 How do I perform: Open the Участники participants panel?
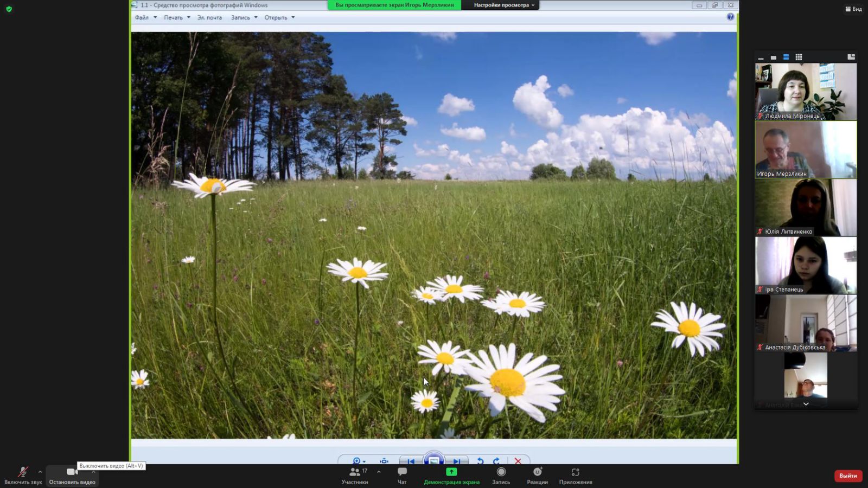tap(355, 475)
